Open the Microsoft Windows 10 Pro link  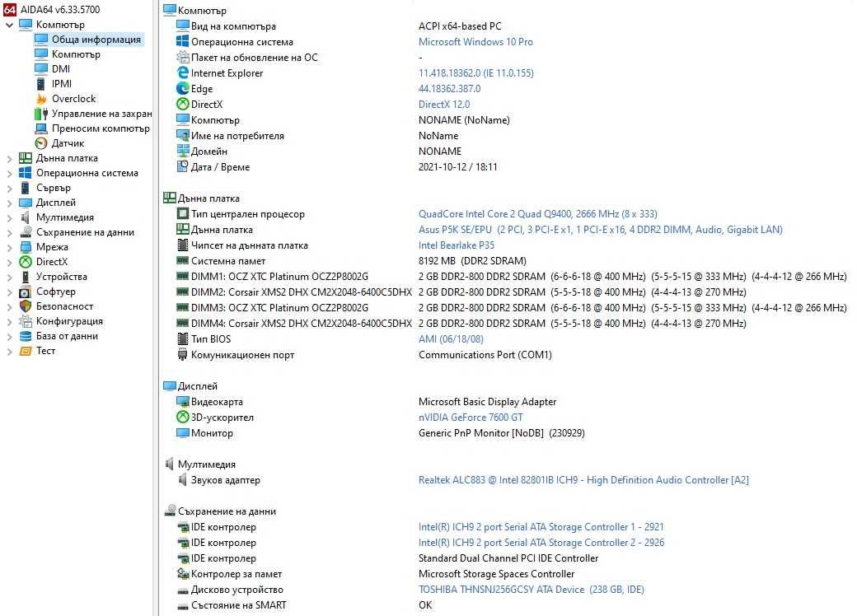point(475,42)
